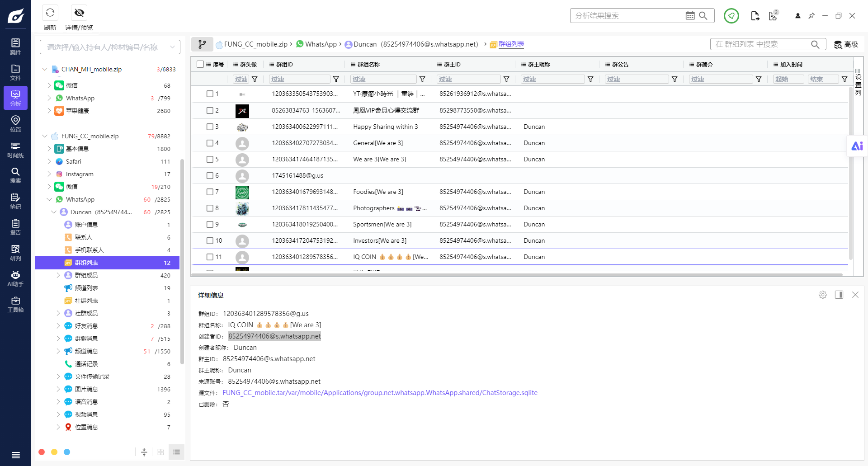Open the 报告 report sidebar icon
This screenshot has width=868, height=466.
click(x=15, y=226)
